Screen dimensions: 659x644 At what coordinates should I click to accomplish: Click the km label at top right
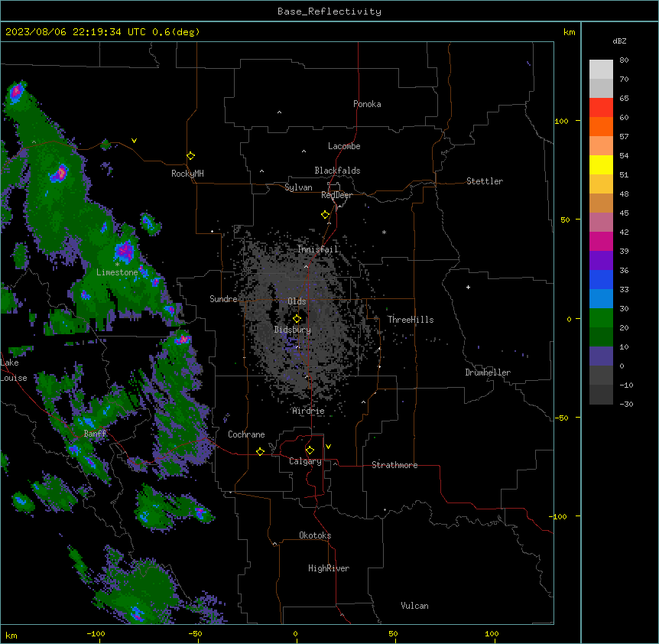(569, 32)
